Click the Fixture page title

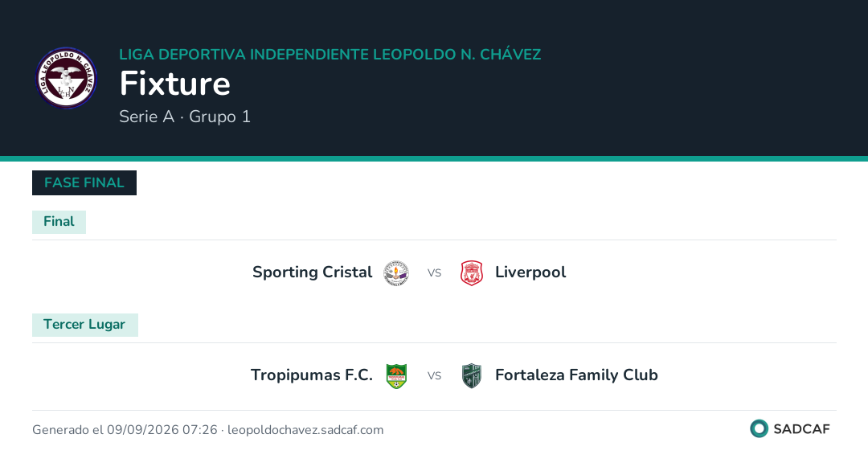(x=174, y=84)
